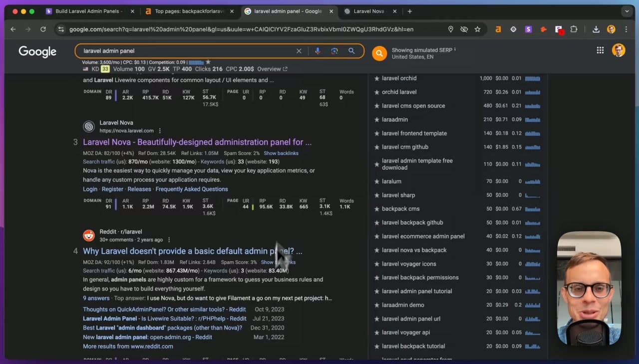This screenshot has height=364, width=639.
Task: Switch to the Laravel Nova tab
Action: click(x=369, y=11)
